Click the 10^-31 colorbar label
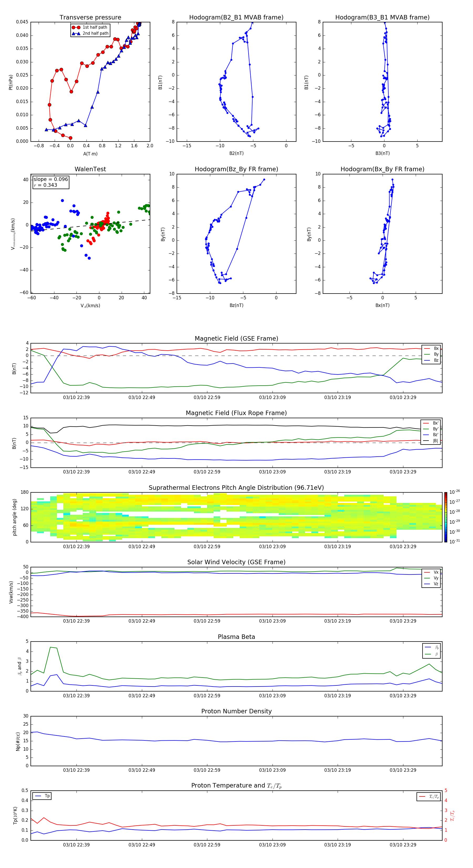This screenshot has width=473, height=868. pos(455,542)
